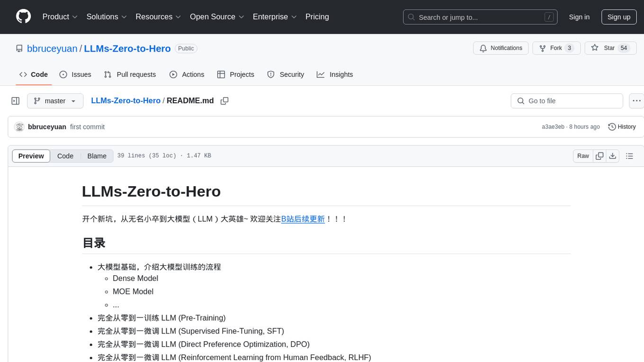Open bbruceyuan avatar image
The image size is (644, 362).
[x=19, y=127]
